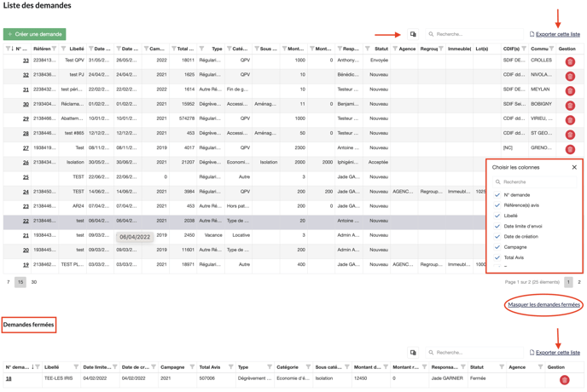
Task: Click the trash icon for request 29
Action: tap(570, 120)
